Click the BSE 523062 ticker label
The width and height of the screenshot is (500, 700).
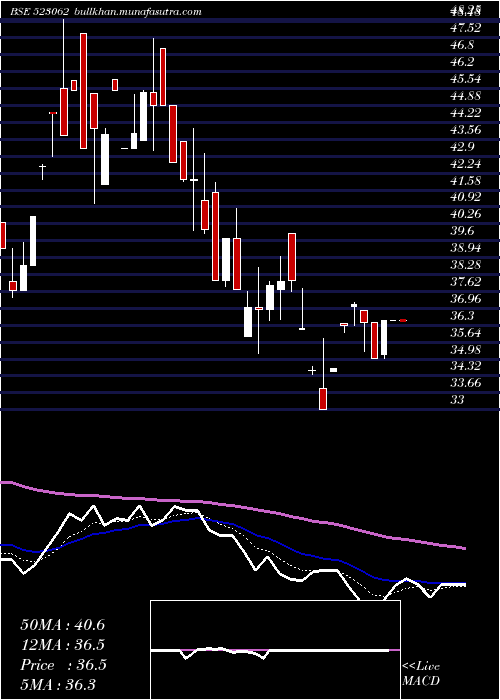tap(39, 12)
